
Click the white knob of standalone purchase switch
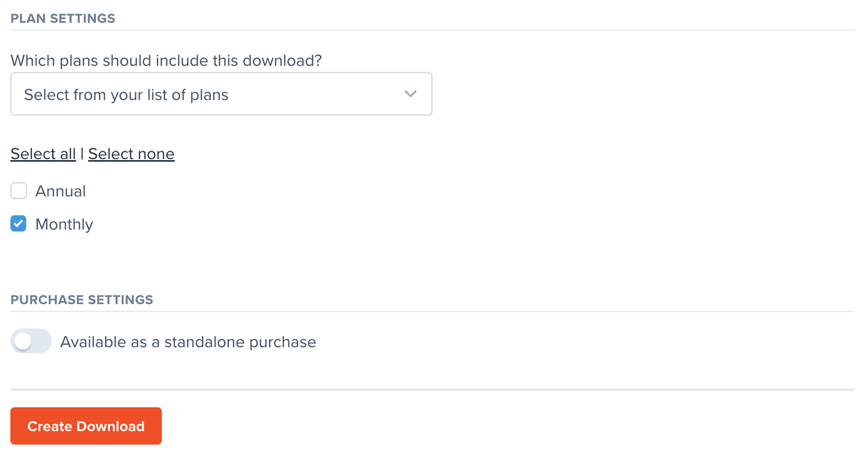point(23,342)
